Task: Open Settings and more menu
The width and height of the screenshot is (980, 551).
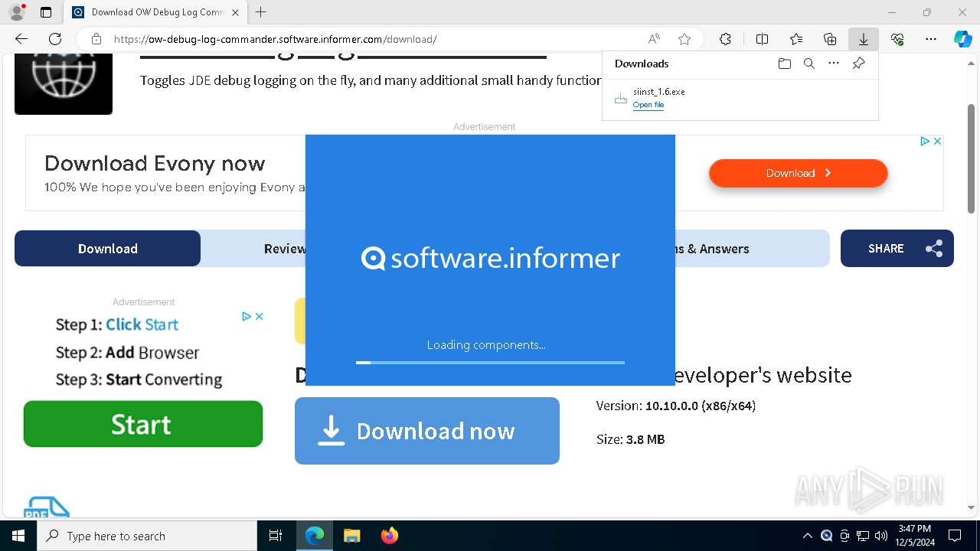Action: (x=931, y=39)
